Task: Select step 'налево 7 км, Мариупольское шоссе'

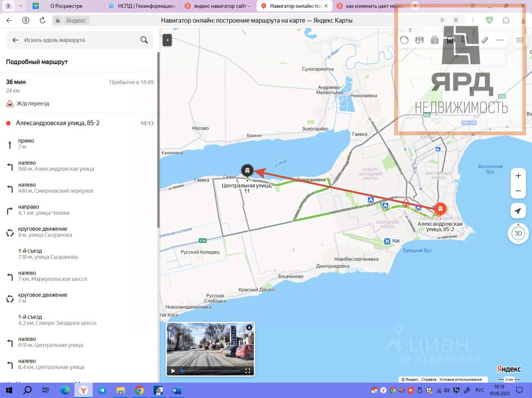Action: pos(79,276)
